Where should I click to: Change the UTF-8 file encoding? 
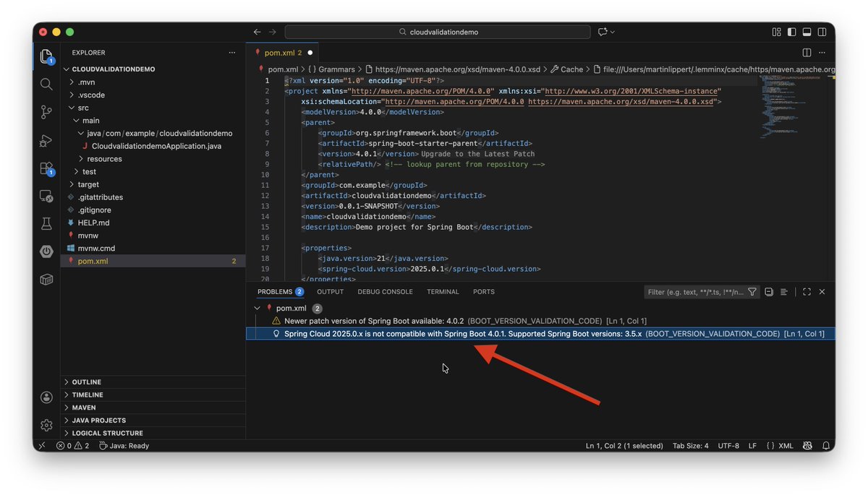[728, 446]
